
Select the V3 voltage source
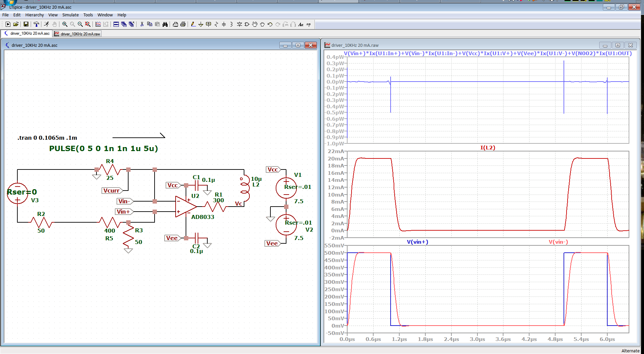click(17, 193)
